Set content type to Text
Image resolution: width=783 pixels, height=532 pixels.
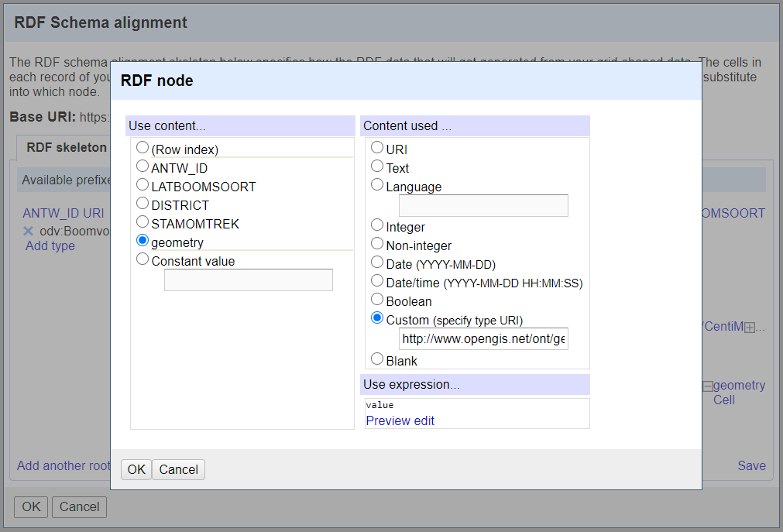click(377, 166)
